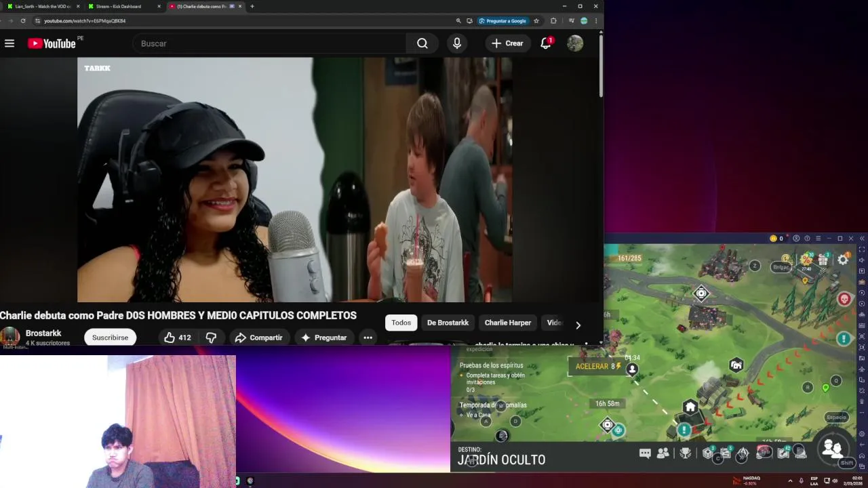This screenshot has height=488, width=868.
Task: Open the Brostarkk channel name link
Action: click(43, 333)
